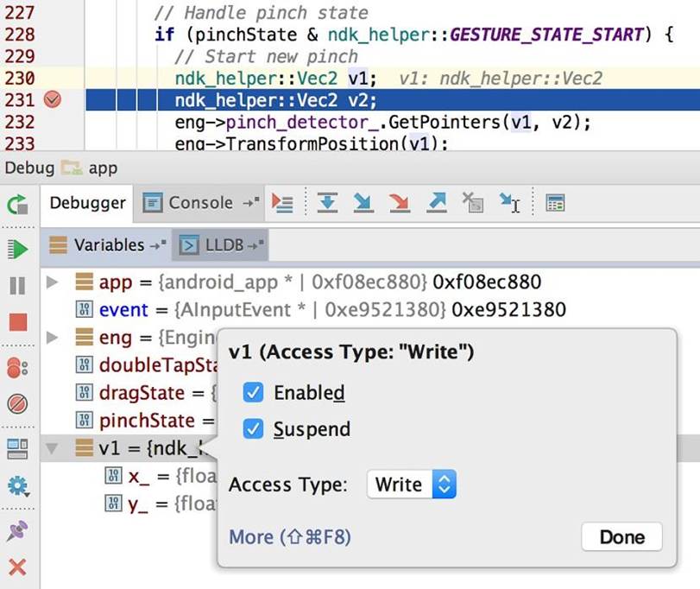This screenshot has width=700, height=589.
Task: Click the Step Over toolbar icon
Action: (327, 203)
